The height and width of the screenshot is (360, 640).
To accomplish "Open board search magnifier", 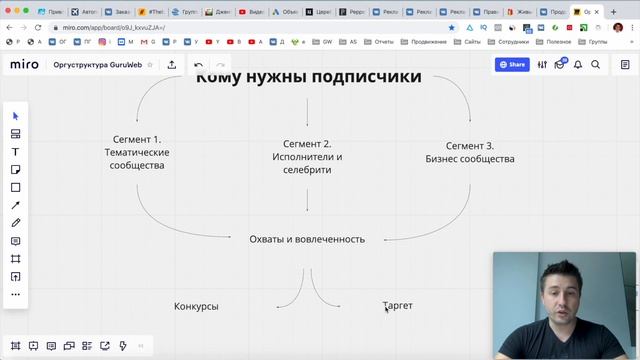I will (596, 64).
